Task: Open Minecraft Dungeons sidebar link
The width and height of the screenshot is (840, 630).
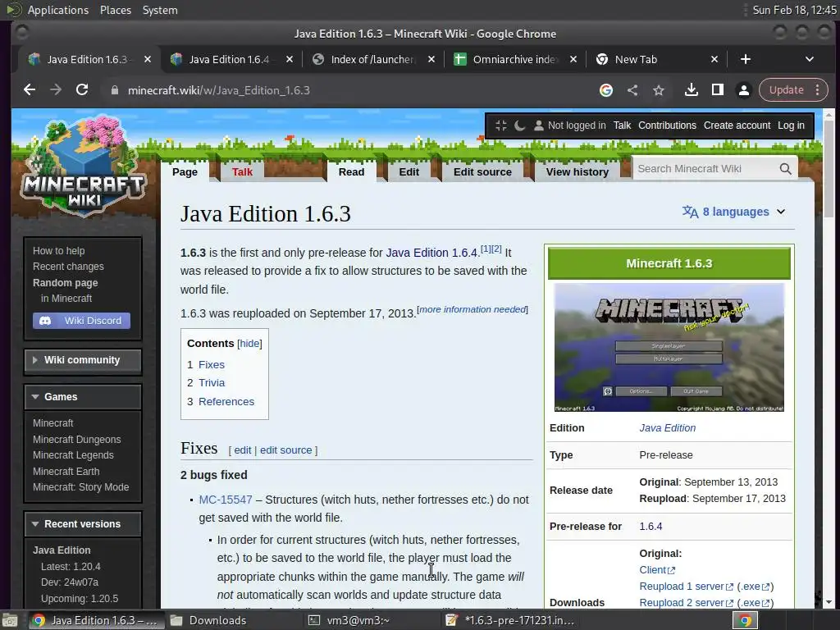Action: [76, 440]
